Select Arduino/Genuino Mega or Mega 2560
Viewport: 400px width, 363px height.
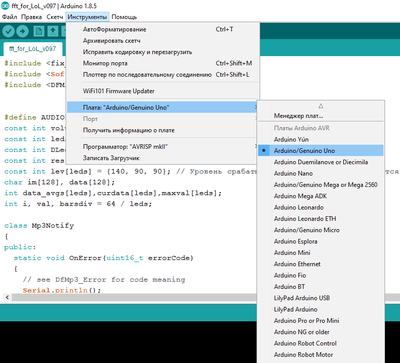(321, 185)
